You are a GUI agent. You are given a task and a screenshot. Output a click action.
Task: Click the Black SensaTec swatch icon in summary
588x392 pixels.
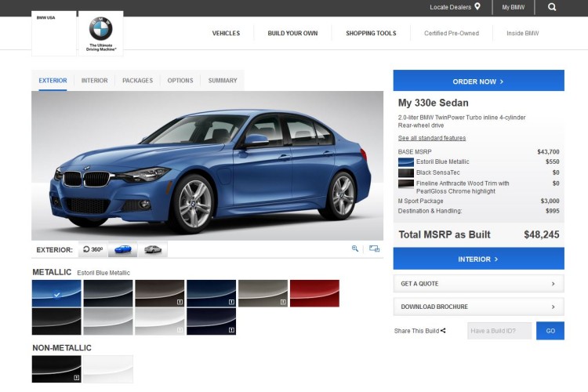click(x=406, y=173)
